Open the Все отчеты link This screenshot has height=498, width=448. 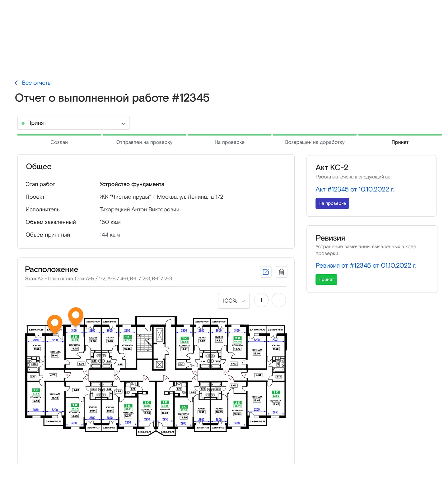(37, 83)
